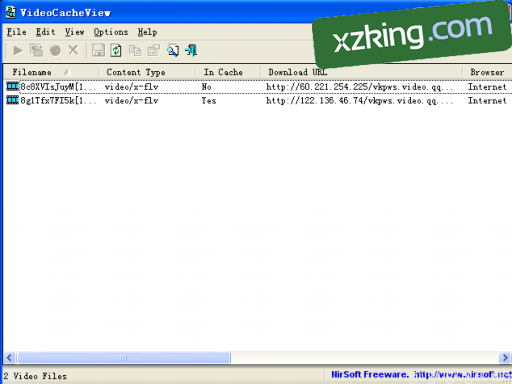Click the Save floppy disk toolbar icon
This screenshot has width=512, height=384.
tap(98, 51)
